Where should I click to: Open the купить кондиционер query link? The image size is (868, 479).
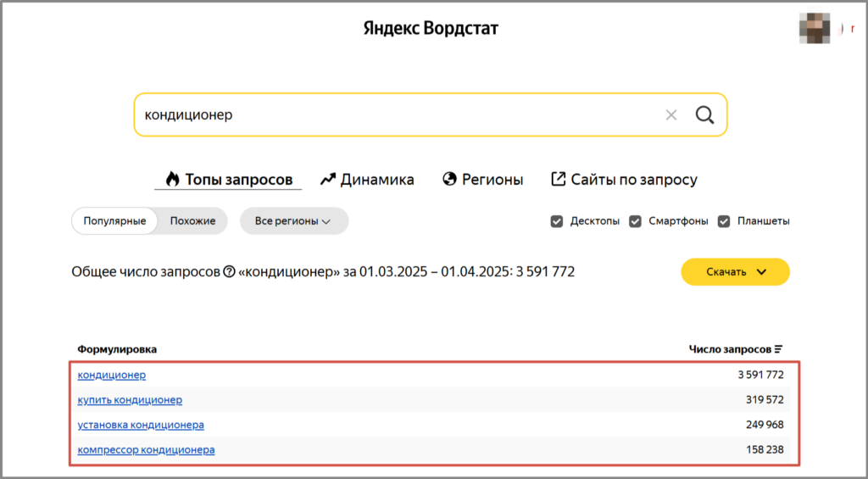click(130, 399)
